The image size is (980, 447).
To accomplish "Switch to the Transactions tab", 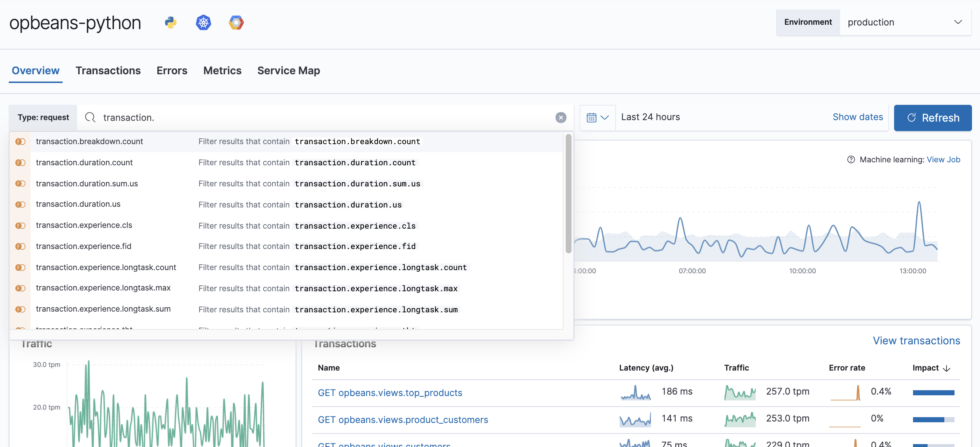I will pos(108,70).
